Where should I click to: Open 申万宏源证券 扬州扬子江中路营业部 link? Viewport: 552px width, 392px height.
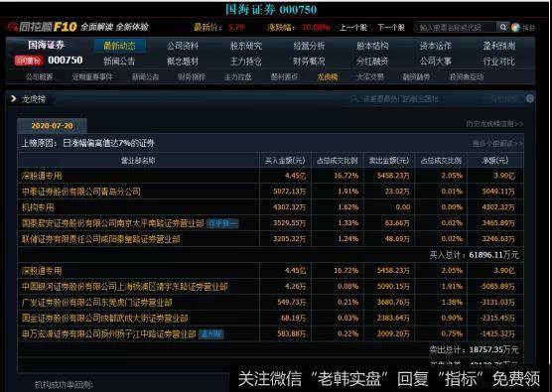(109, 333)
